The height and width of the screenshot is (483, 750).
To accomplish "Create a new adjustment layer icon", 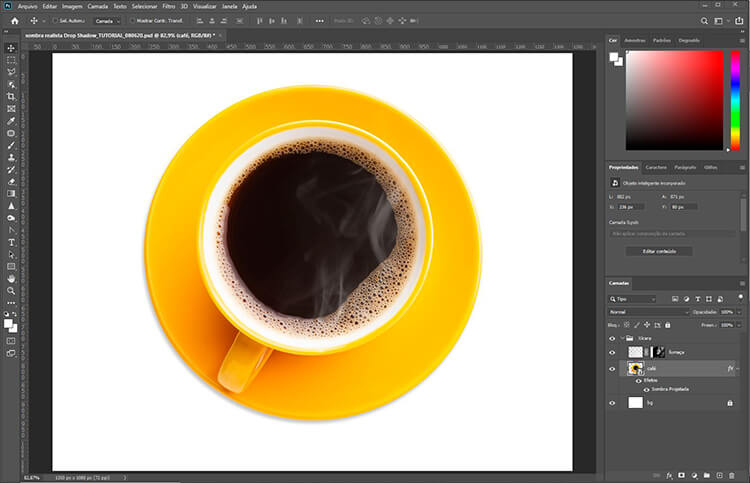I will [694, 476].
